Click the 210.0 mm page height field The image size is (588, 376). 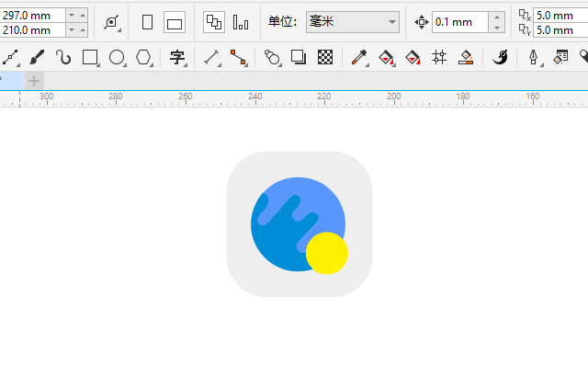point(33,30)
